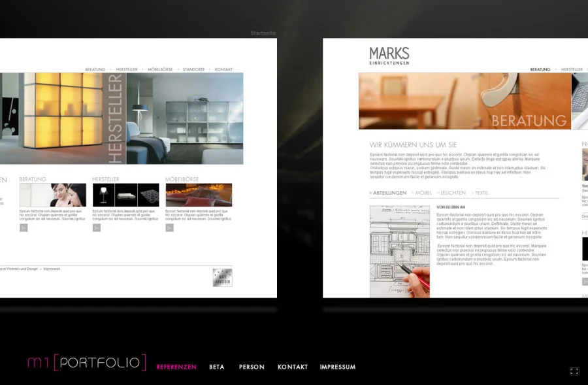Click the Marks Einrichtungen logo

pyautogui.click(x=389, y=55)
